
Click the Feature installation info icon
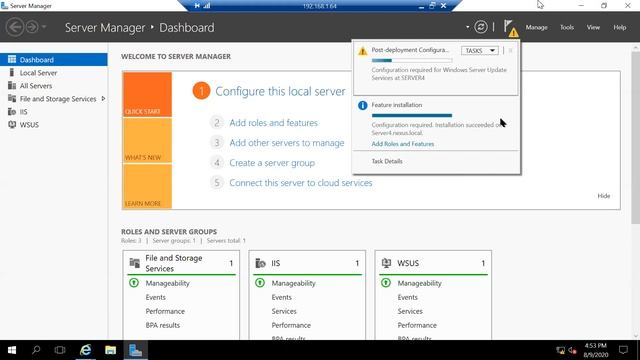pyautogui.click(x=362, y=105)
